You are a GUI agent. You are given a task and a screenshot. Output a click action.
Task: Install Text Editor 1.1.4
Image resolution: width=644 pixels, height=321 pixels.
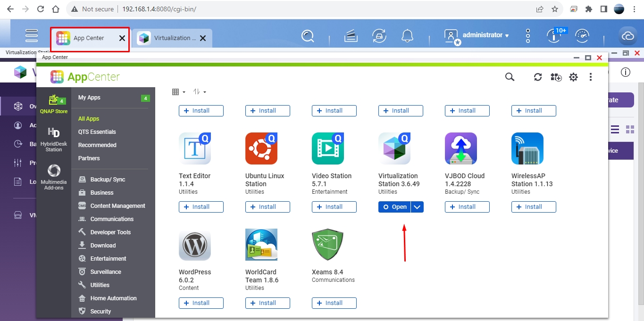tap(201, 207)
